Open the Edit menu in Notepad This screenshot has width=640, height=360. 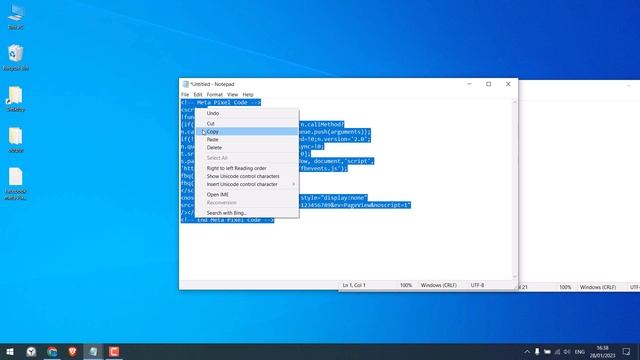[198, 94]
